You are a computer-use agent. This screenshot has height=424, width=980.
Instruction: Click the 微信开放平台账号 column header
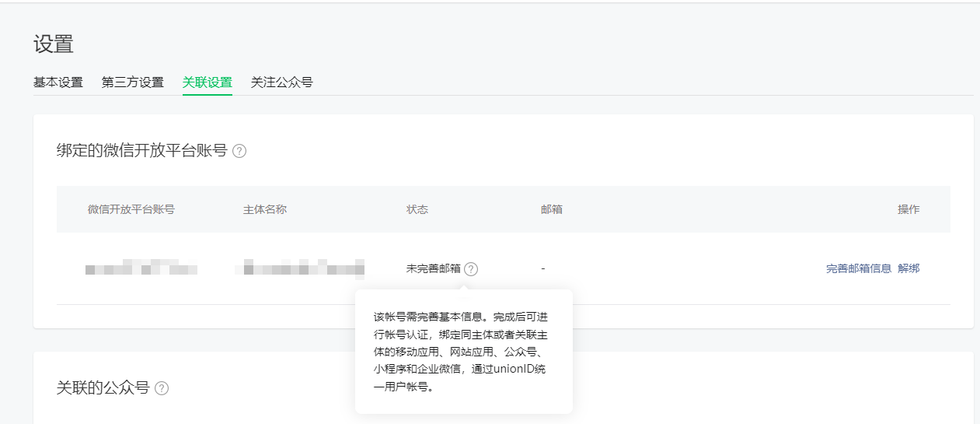click(x=131, y=210)
